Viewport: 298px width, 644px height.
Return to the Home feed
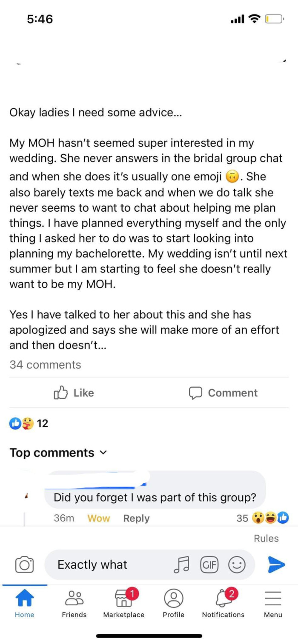(25, 604)
